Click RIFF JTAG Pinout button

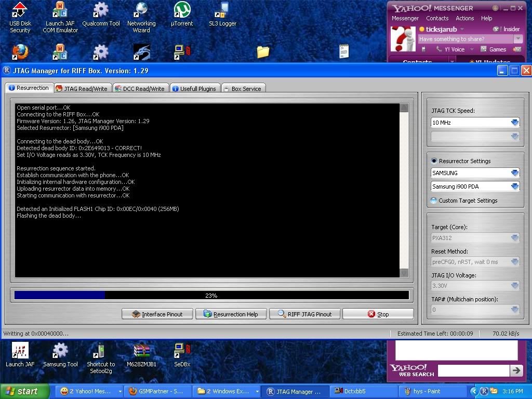click(x=304, y=314)
